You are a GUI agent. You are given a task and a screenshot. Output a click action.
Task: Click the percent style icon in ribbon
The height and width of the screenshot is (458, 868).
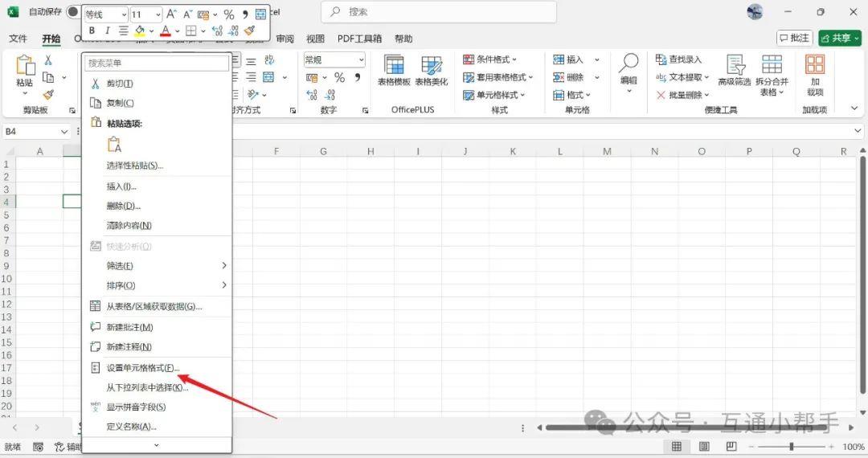click(x=339, y=78)
